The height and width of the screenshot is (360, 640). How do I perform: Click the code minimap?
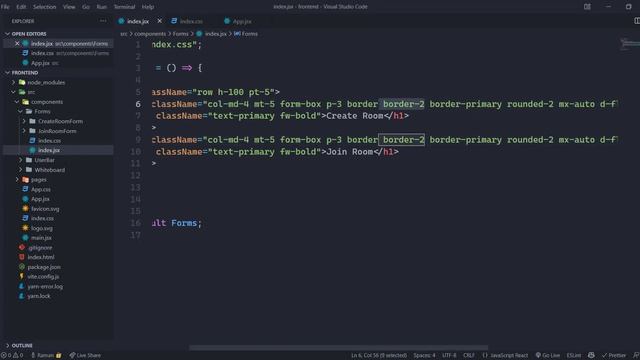click(630, 44)
